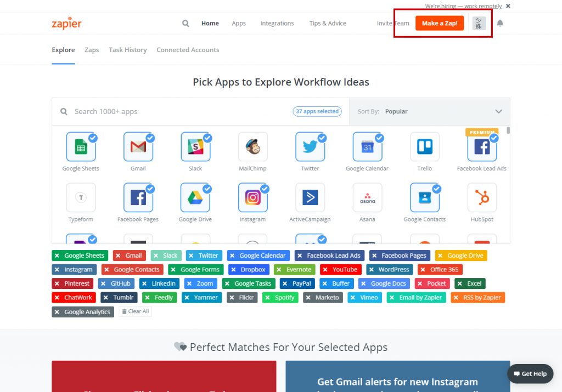Select the Trello app icon
Screen dimensions: 562x392
point(424,146)
